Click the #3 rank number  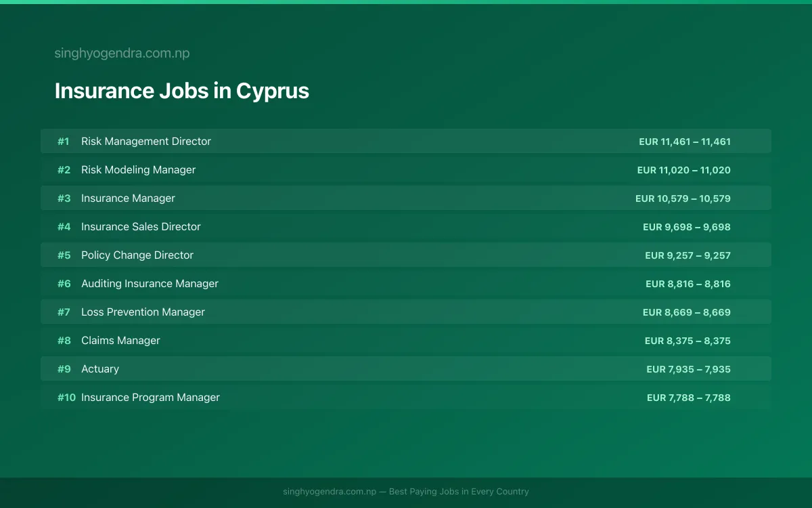(x=64, y=198)
